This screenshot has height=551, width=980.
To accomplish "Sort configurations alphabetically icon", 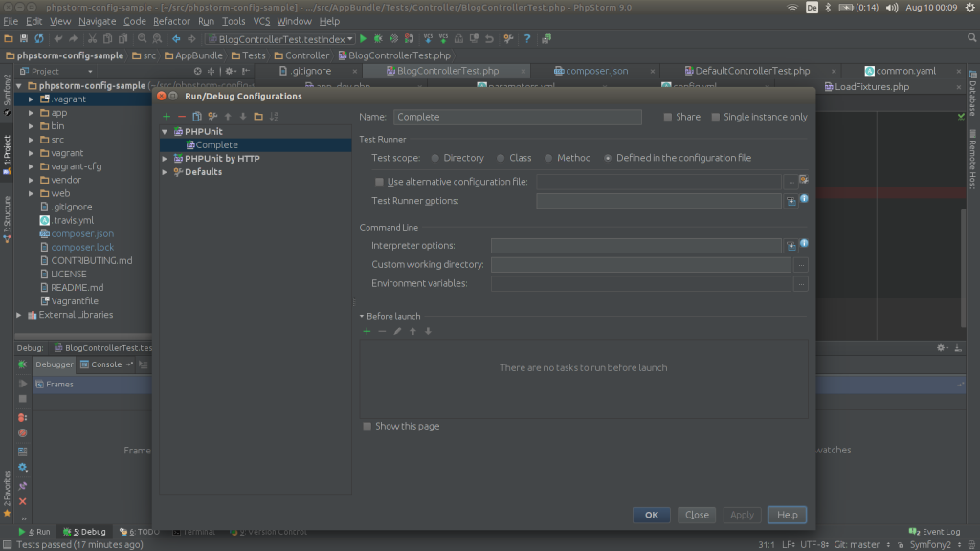I will coord(274,116).
